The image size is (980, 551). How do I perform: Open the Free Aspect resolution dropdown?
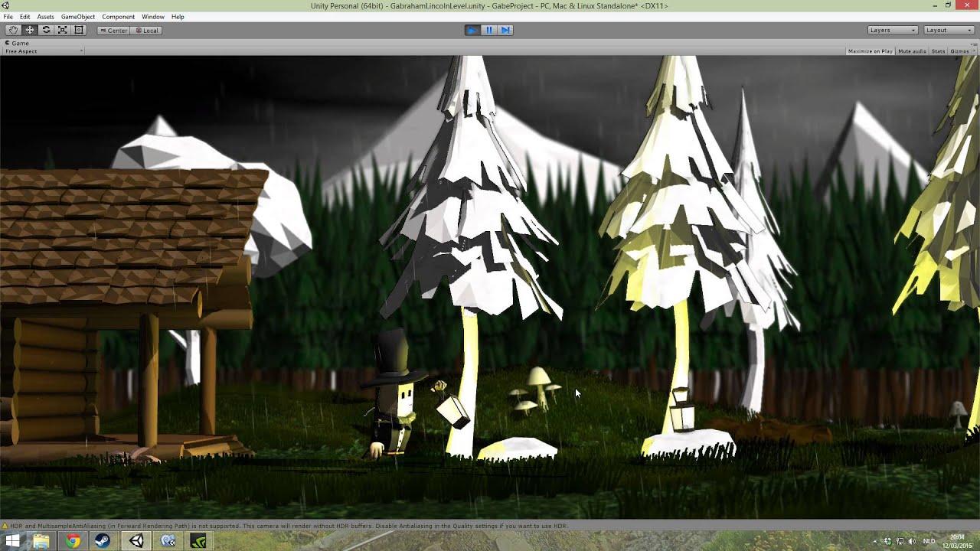44,51
